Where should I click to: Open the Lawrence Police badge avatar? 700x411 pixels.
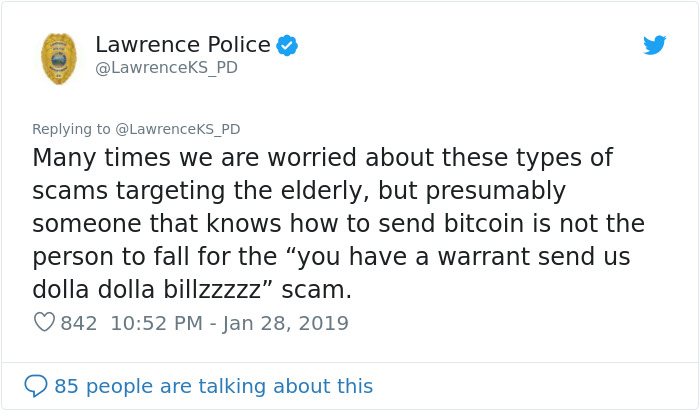58,57
